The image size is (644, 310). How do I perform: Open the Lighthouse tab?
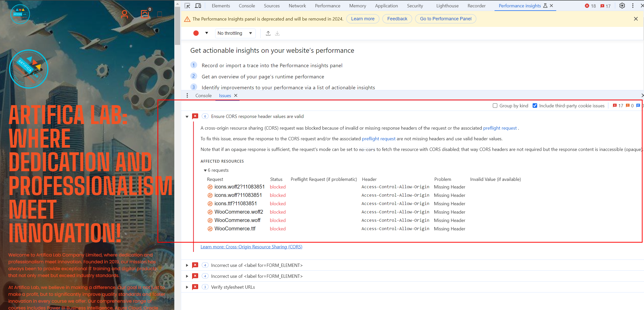(x=447, y=6)
